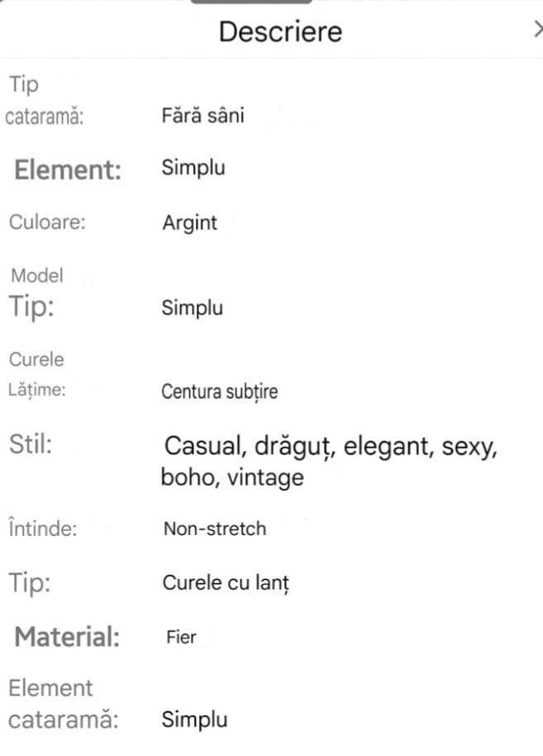
Task: Select the Curele cu lanț value
Action: [x=226, y=583]
